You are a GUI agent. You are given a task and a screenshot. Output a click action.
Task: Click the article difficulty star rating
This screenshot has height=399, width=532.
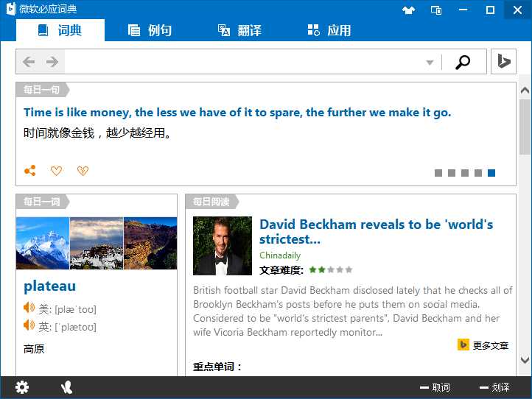click(331, 270)
